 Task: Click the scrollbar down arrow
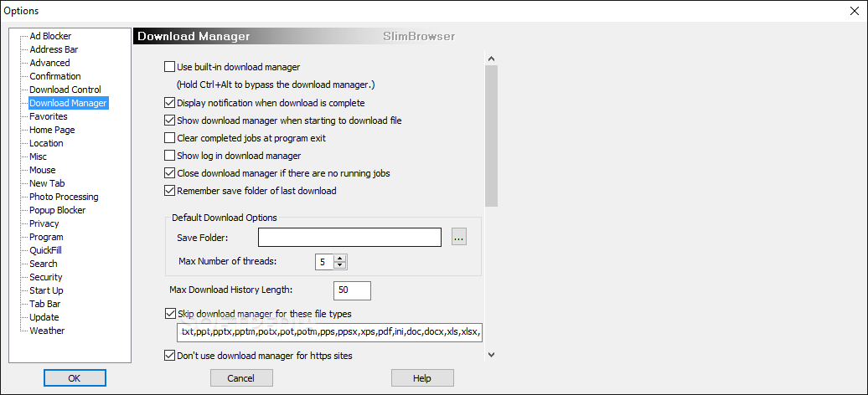(492, 355)
